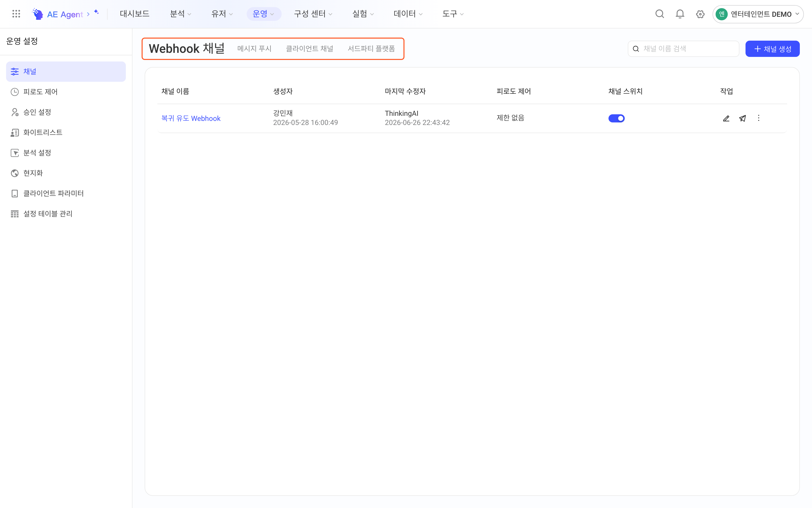812x508 pixels.
Task: Open 승인 설정 in the sidebar
Action: click(x=66, y=112)
